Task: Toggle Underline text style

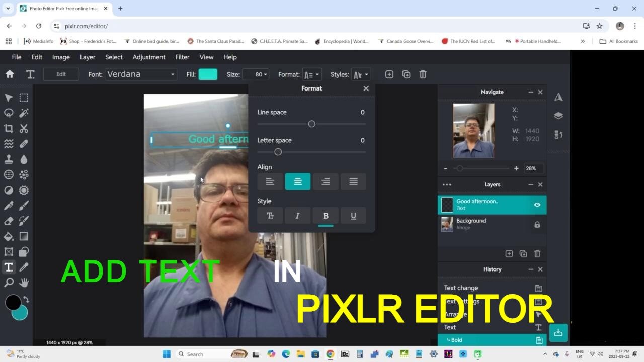Action: point(353,216)
